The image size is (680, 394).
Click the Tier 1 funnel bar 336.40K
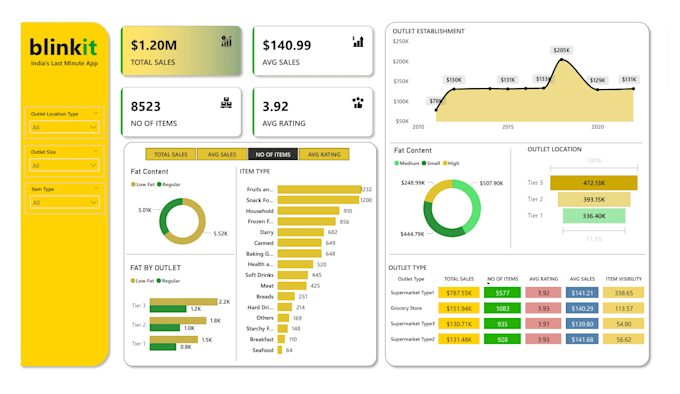pos(594,216)
